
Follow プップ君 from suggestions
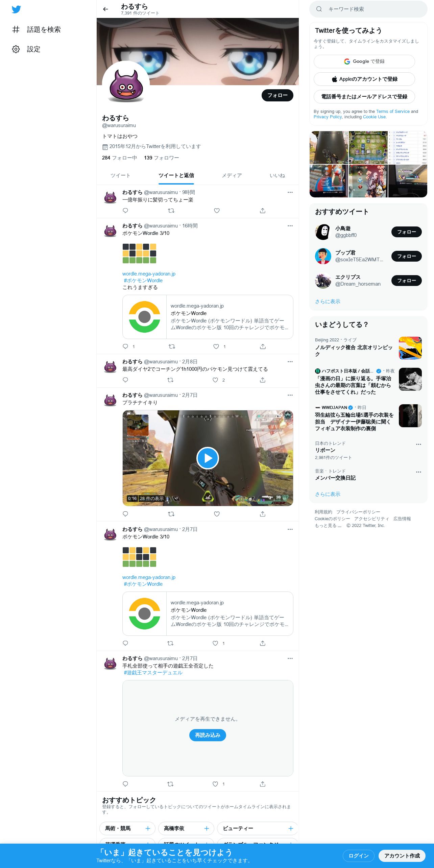tap(406, 256)
